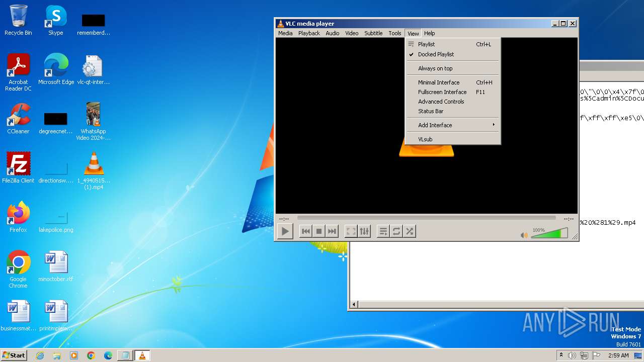
Task: Select the Skype desktop shortcut
Action: 56,20
